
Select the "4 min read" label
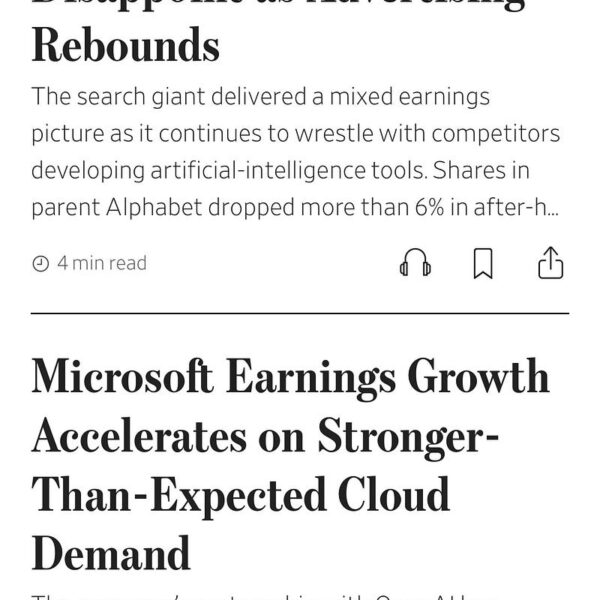tap(102, 263)
